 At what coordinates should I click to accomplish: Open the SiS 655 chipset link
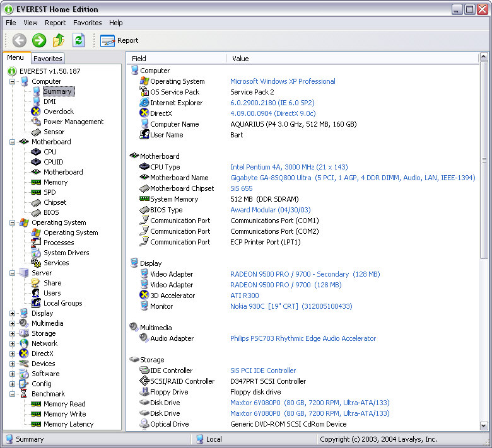coord(242,188)
